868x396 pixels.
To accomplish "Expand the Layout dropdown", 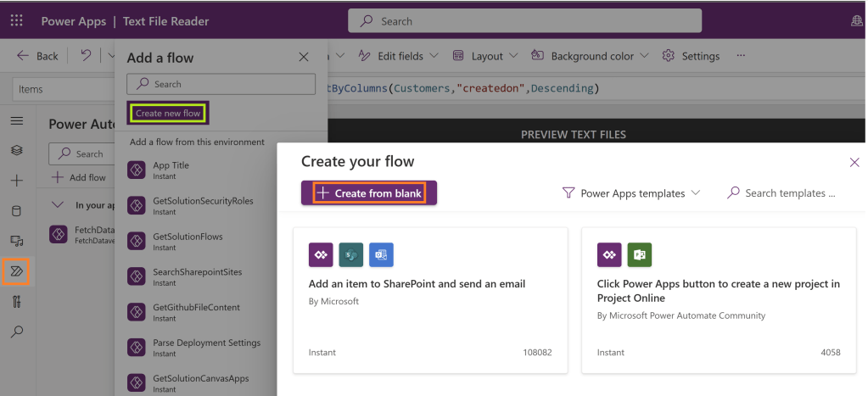I will coord(485,56).
